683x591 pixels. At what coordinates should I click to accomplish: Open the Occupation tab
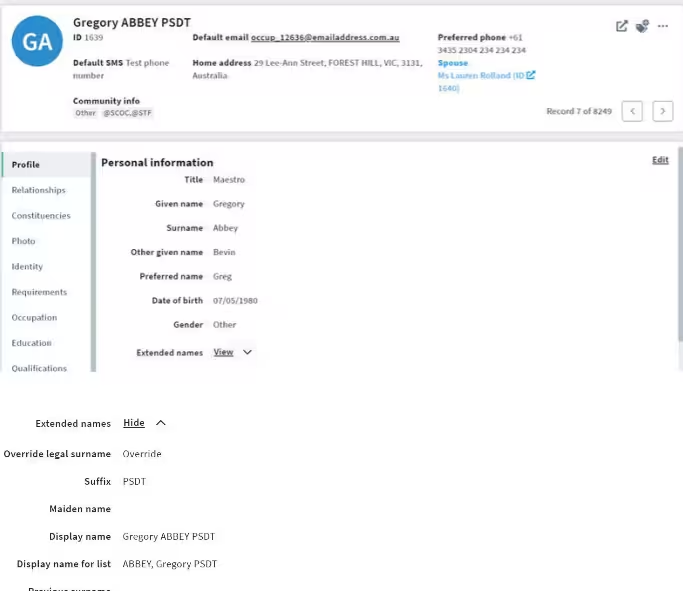[34, 317]
